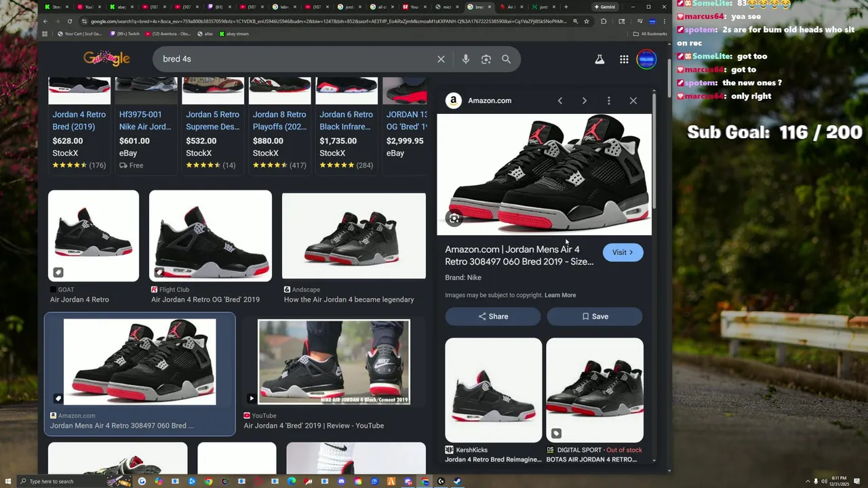This screenshot has height=488, width=868.
Task: Open Jordan 8 Retro Playoffs product link
Action: [279, 121]
